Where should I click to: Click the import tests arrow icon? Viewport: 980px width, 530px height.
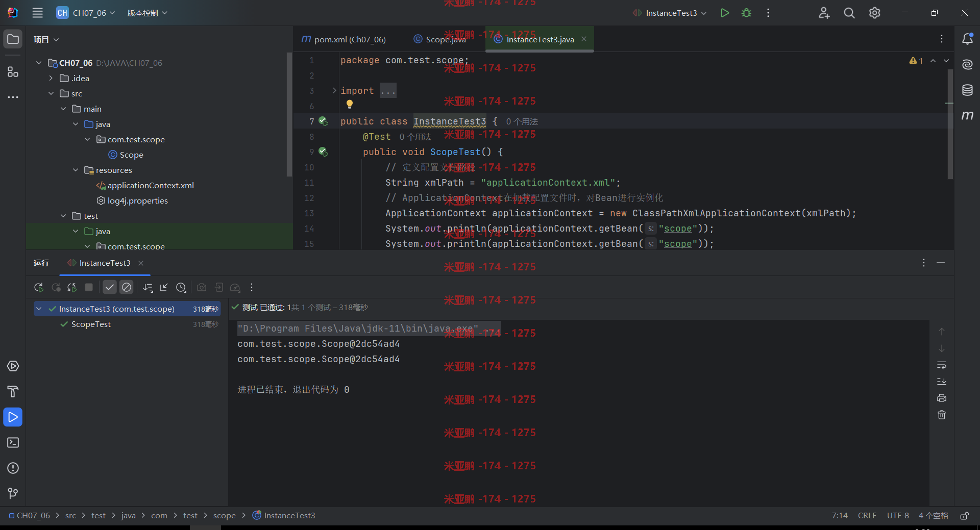tap(164, 287)
